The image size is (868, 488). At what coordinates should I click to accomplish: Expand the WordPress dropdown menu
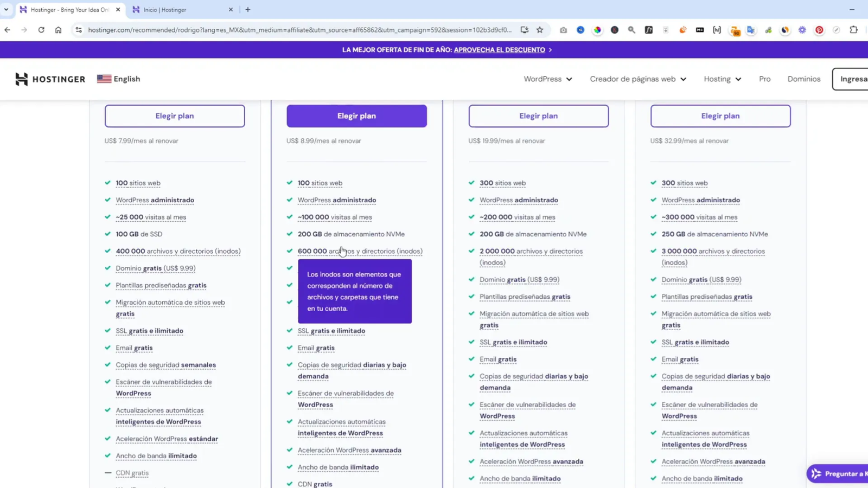547,79
